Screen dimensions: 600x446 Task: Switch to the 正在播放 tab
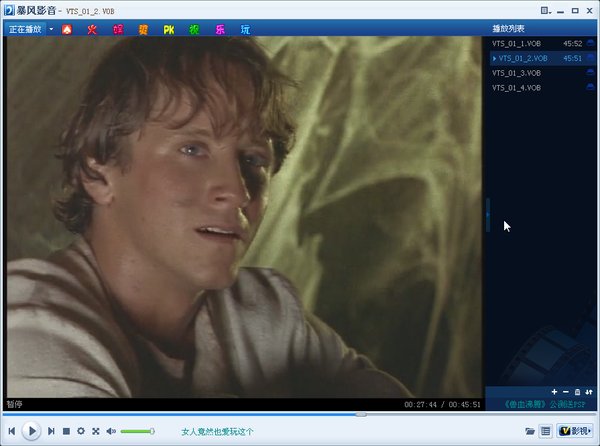[25, 29]
